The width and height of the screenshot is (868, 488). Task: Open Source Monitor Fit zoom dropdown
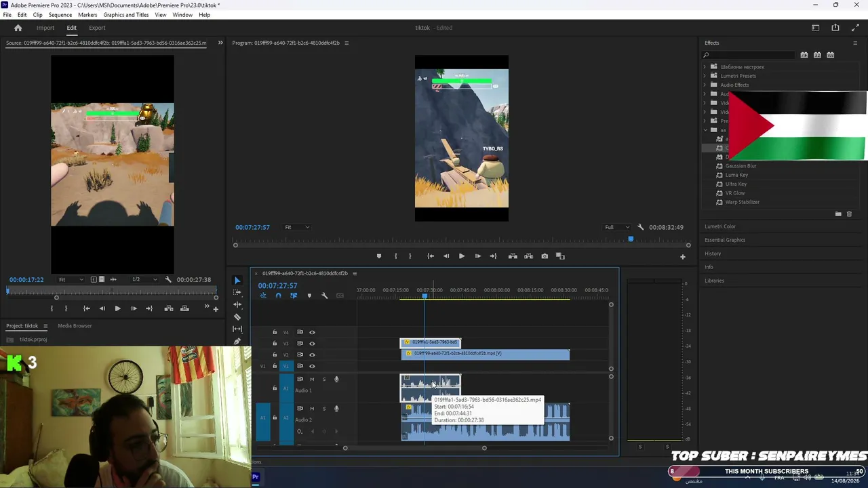pyautogui.click(x=71, y=279)
